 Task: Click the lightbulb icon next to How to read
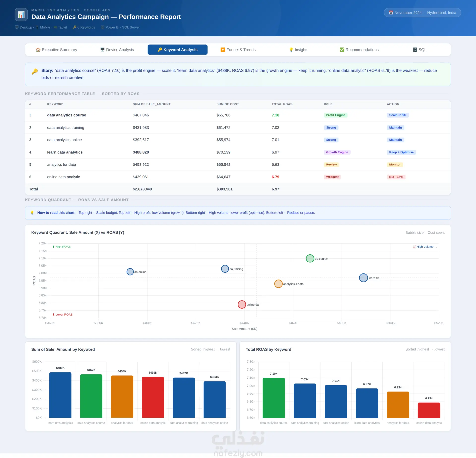(x=32, y=213)
